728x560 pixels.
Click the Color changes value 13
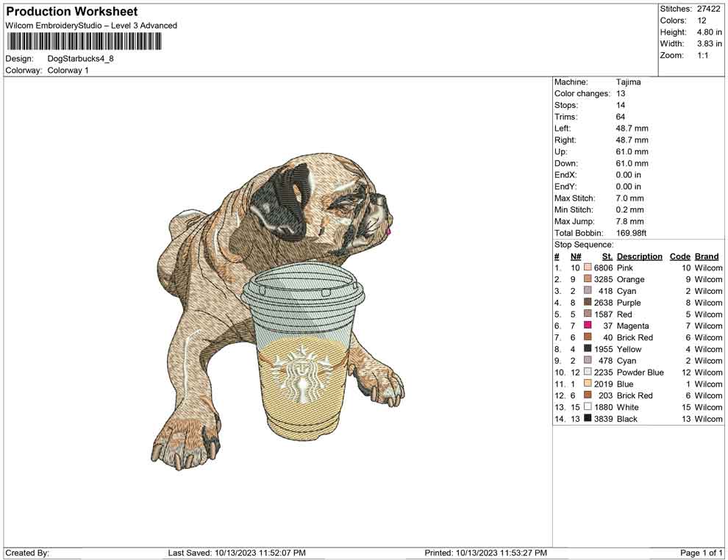[621, 94]
